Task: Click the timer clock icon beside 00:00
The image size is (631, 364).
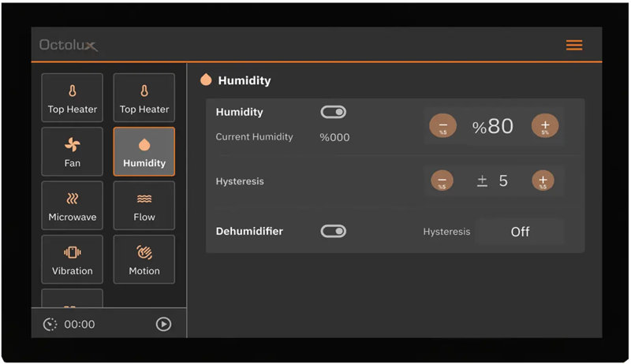Action: 50,324
